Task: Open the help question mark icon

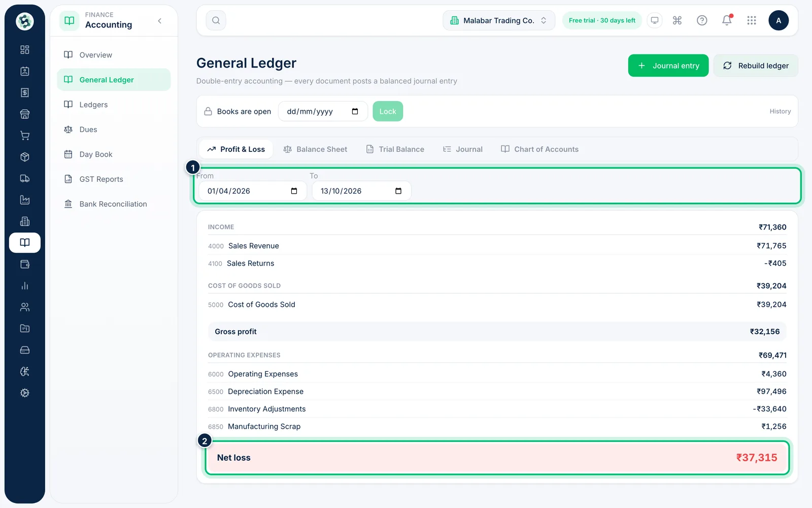Action: click(x=702, y=20)
